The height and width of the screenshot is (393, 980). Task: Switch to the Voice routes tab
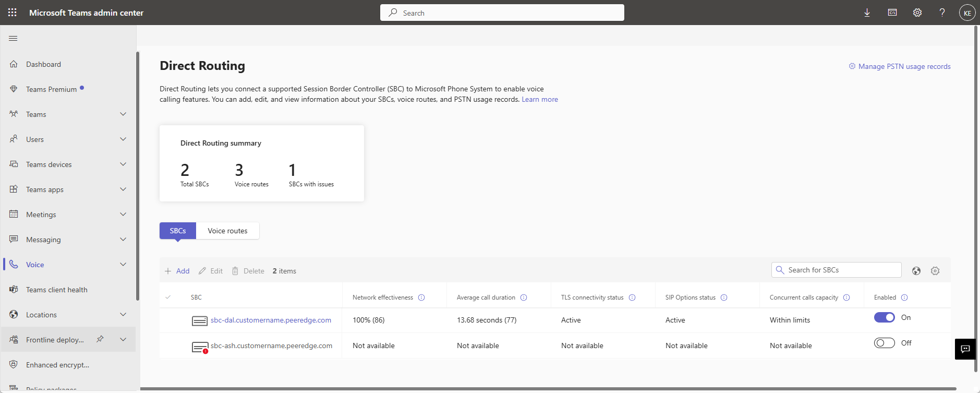tap(227, 231)
